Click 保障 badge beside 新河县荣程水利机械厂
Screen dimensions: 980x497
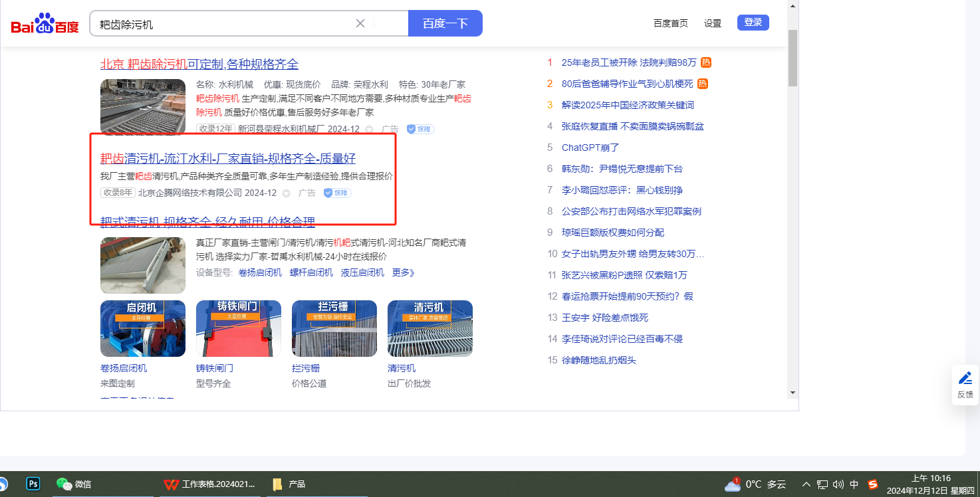[420, 129]
